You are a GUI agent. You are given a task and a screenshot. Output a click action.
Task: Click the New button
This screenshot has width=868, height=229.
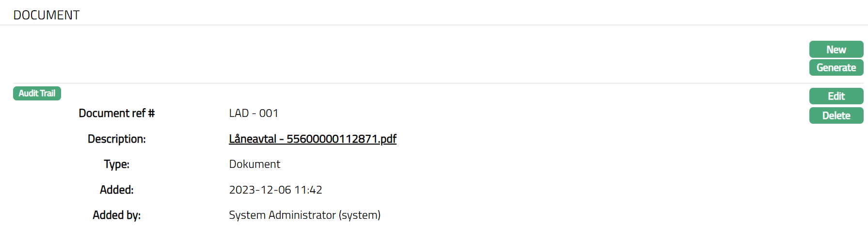coord(836,49)
